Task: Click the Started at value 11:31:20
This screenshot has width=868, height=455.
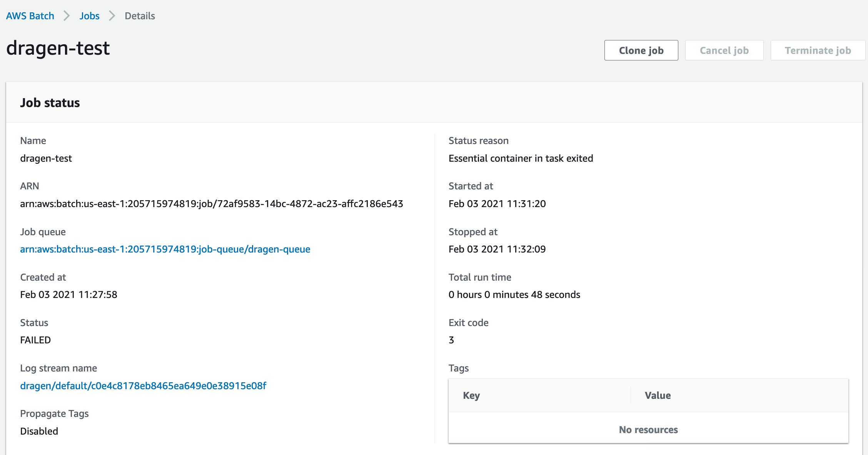Action: 497,204
